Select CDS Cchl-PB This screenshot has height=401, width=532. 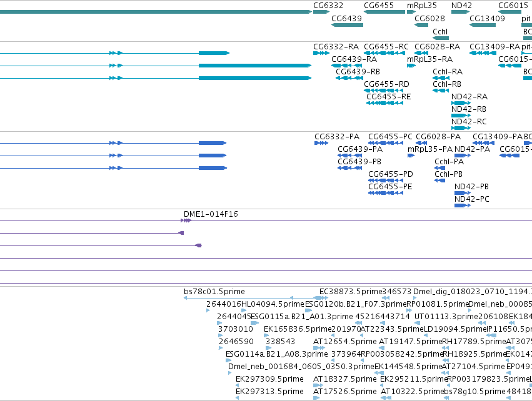click(439, 181)
